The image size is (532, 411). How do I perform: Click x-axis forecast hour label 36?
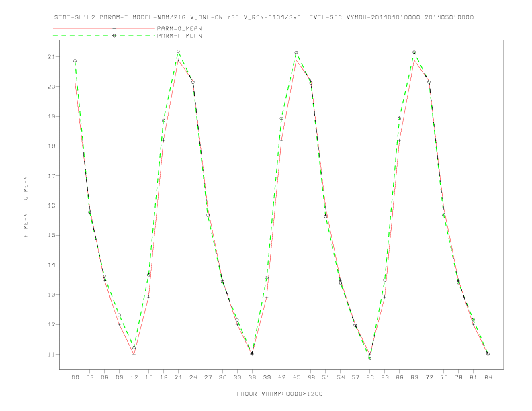[x=252, y=377]
